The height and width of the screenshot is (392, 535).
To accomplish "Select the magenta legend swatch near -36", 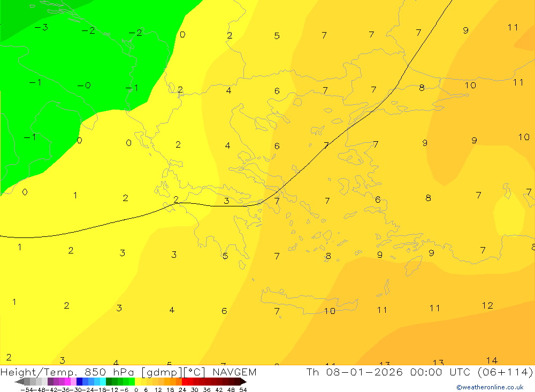I will tap(67, 381).
